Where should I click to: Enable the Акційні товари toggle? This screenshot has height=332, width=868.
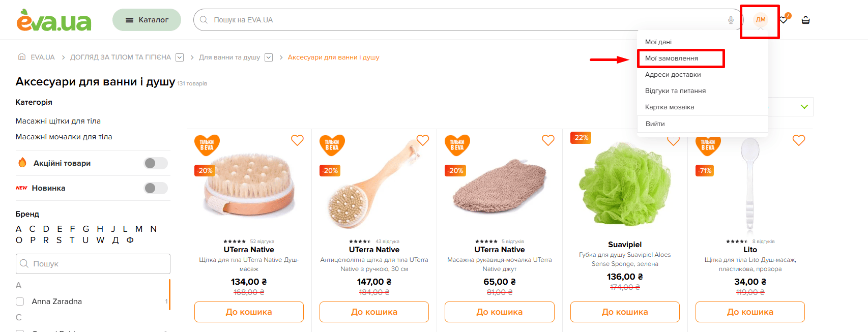pos(156,163)
